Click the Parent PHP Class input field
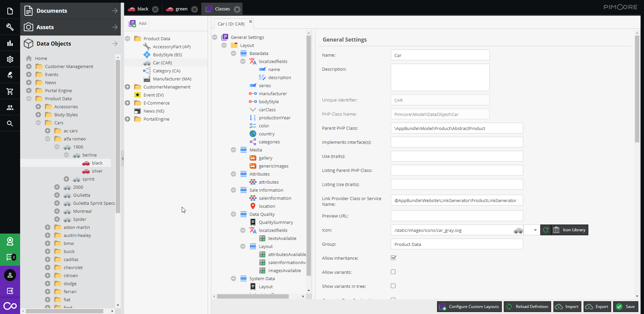The image size is (644, 314). click(x=457, y=128)
